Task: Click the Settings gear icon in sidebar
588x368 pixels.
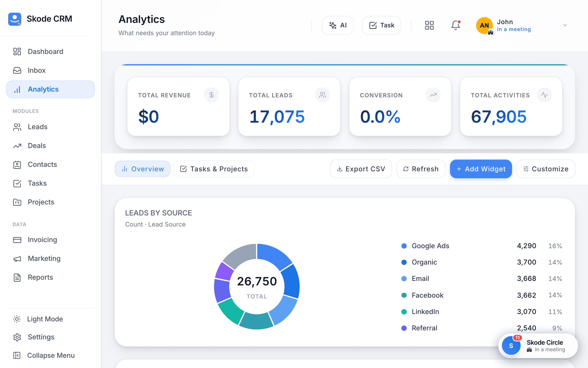Action: click(17, 337)
